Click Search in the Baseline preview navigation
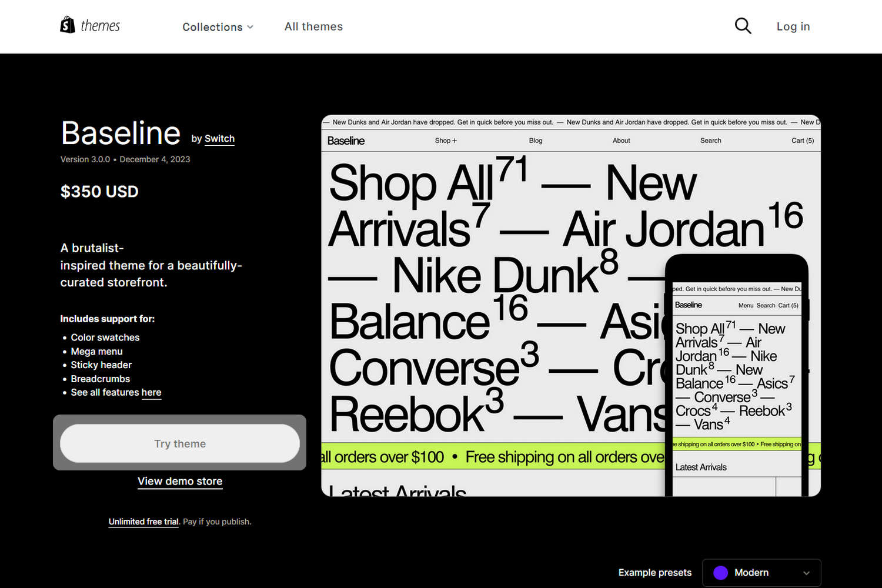The height and width of the screenshot is (588, 882). point(710,141)
